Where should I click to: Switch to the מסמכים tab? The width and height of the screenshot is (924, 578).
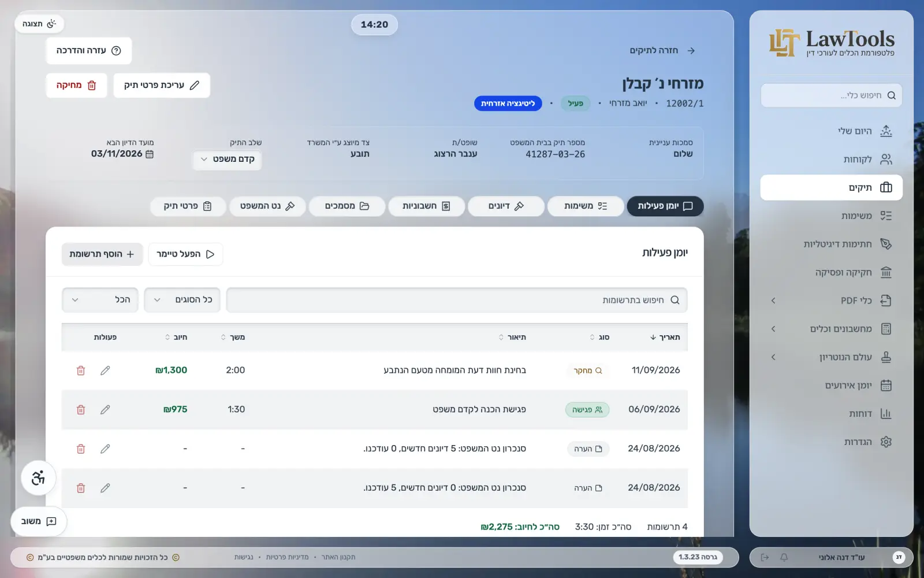347,206
